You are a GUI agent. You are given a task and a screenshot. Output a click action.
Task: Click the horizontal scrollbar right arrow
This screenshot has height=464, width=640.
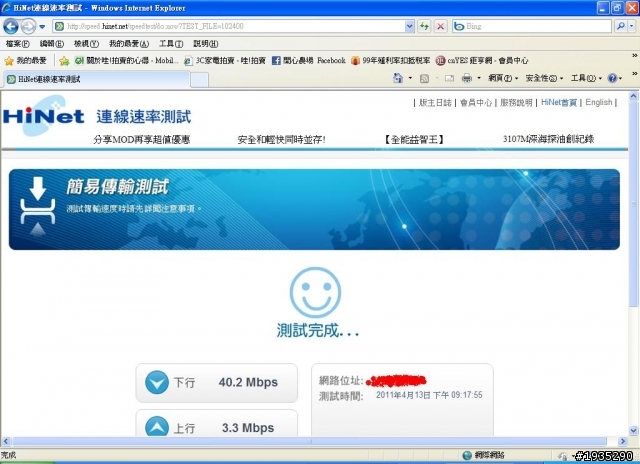pos(623,441)
